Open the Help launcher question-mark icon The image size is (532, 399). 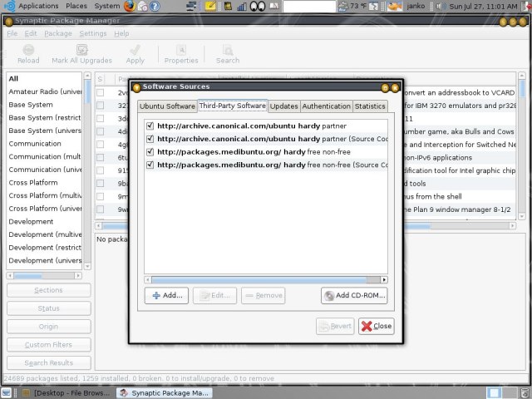tap(155, 6)
